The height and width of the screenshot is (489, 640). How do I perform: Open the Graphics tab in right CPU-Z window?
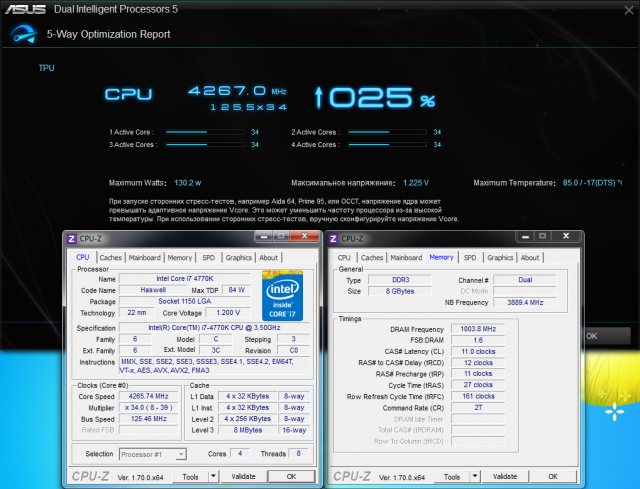pos(500,258)
